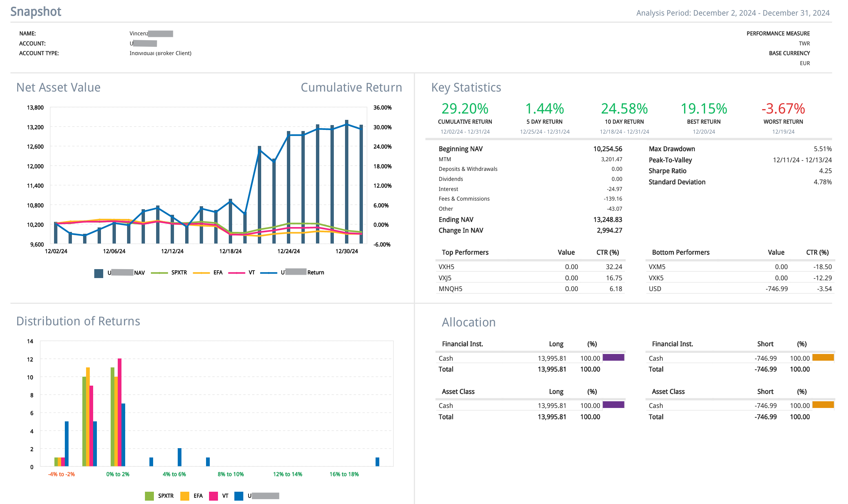Click the purple Long bar in the Financial Inst. Cash row
The width and height of the screenshot is (848, 504).
[613, 358]
